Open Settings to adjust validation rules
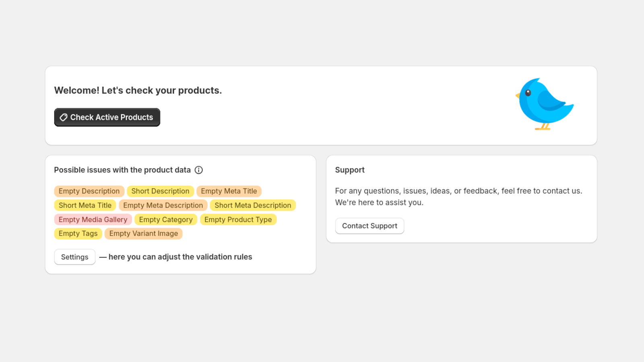This screenshot has height=362, width=644. (x=74, y=257)
